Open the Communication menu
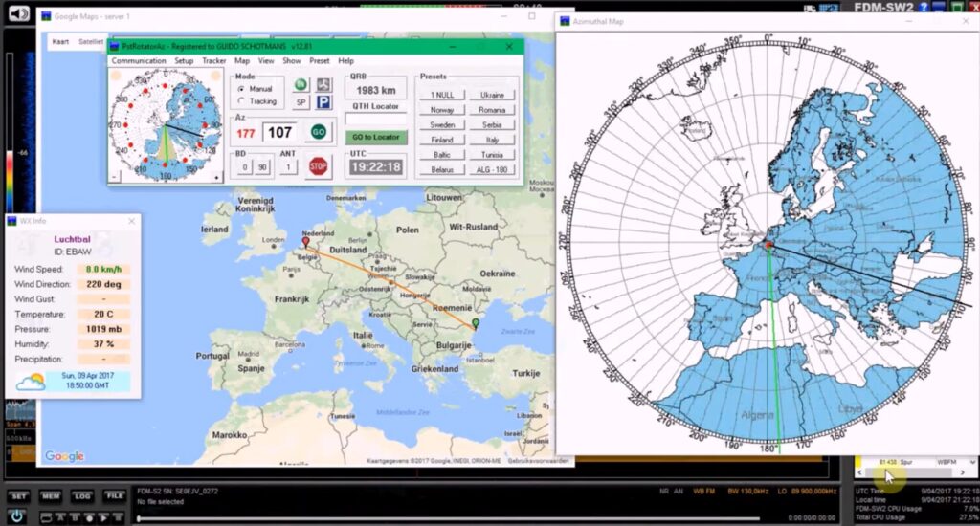The image size is (980, 526). click(139, 60)
